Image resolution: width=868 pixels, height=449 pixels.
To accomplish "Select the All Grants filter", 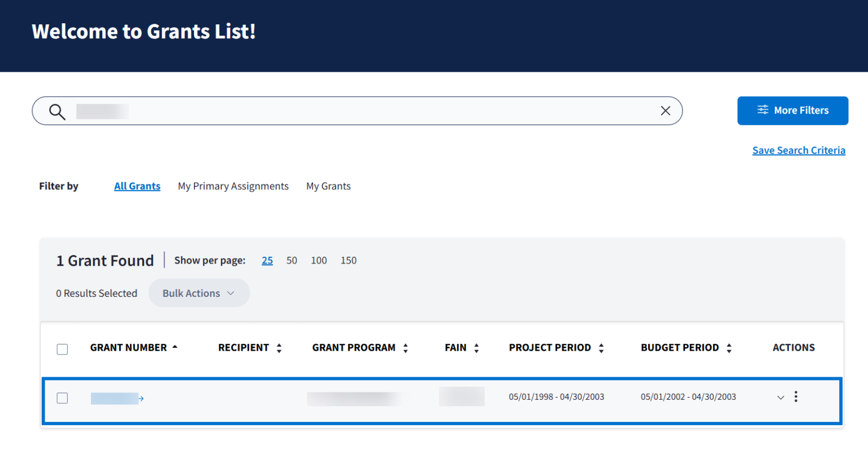I will (x=137, y=186).
